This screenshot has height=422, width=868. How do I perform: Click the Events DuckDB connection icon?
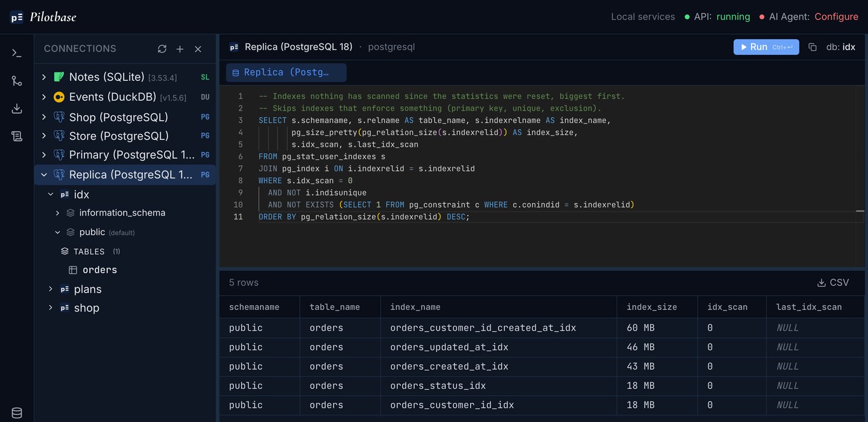click(59, 97)
